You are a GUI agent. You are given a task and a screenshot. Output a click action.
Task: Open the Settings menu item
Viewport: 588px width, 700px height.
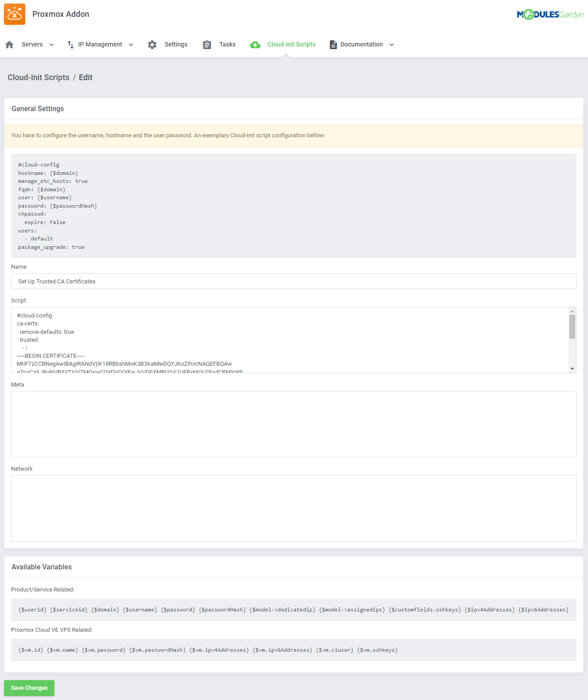pyautogui.click(x=176, y=44)
